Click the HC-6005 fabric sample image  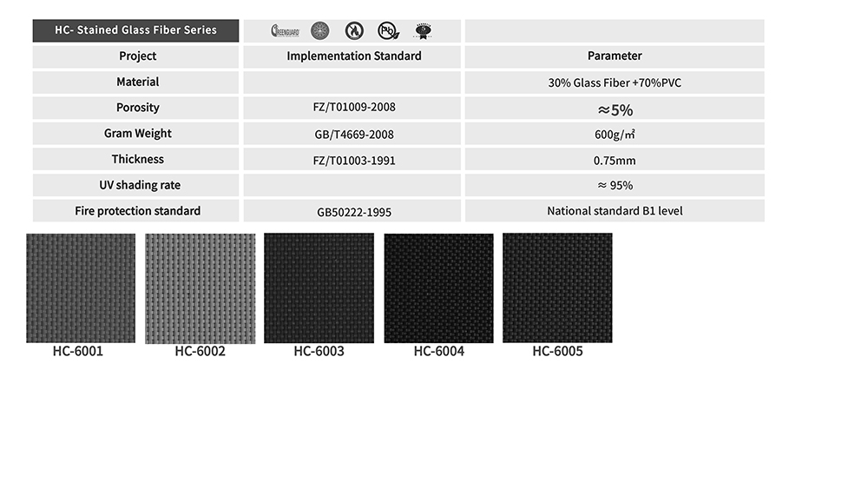[x=557, y=287]
